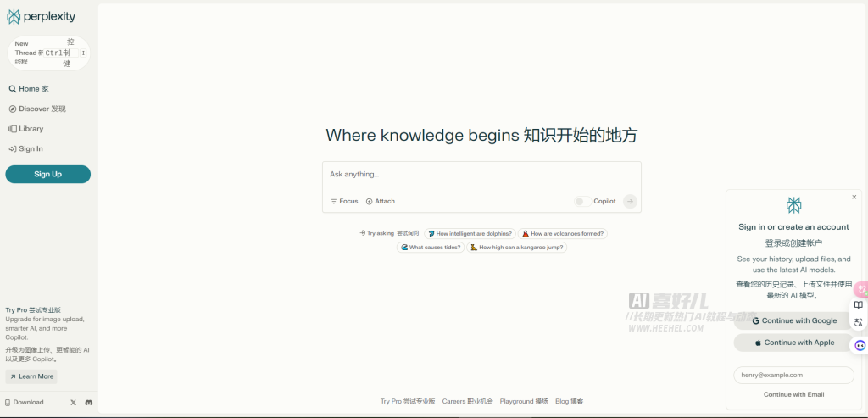Click the Ask anything input field

point(481,175)
